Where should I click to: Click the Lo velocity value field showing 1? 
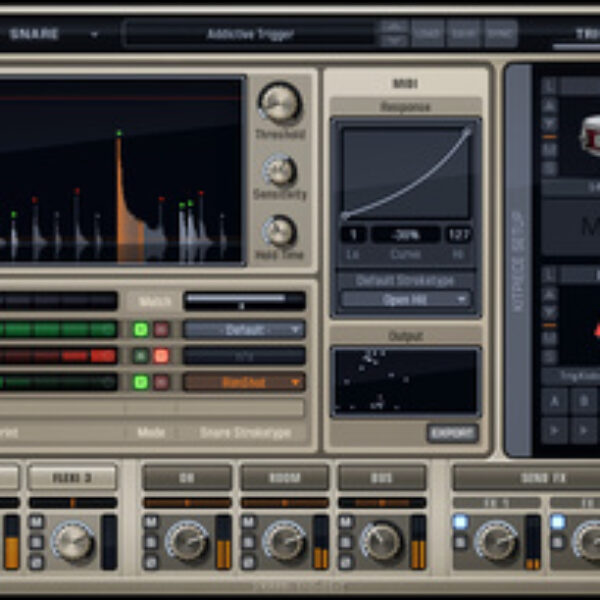354,235
